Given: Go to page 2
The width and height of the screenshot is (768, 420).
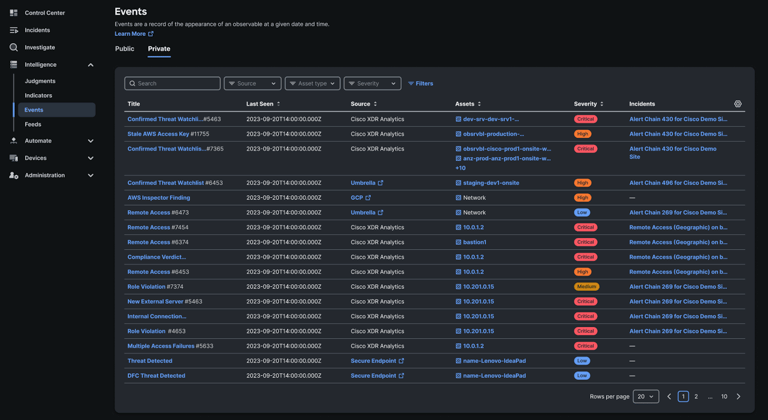Looking at the screenshot, I should pyautogui.click(x=696, y=396).
